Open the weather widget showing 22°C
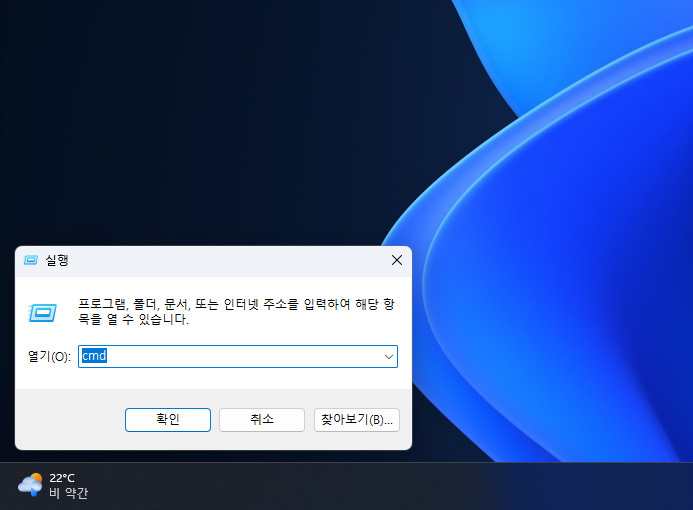This screenshot has height=510, width=693. click(53, 485)
